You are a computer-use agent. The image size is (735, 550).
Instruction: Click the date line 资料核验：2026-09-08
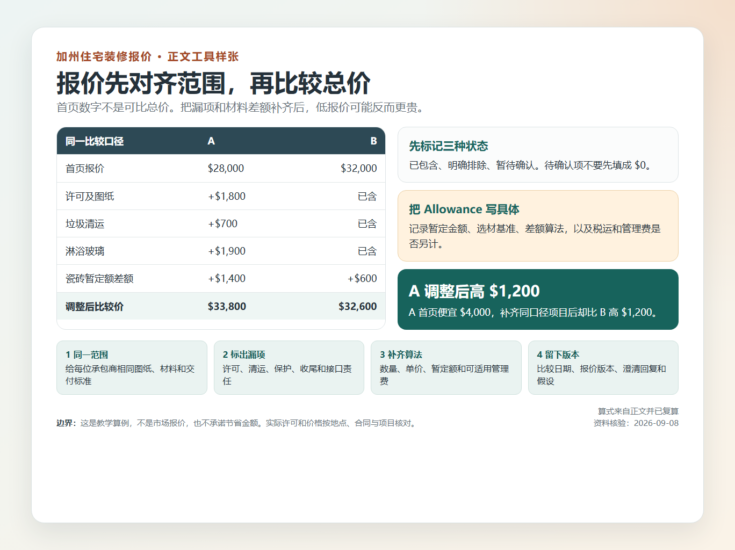636,423
